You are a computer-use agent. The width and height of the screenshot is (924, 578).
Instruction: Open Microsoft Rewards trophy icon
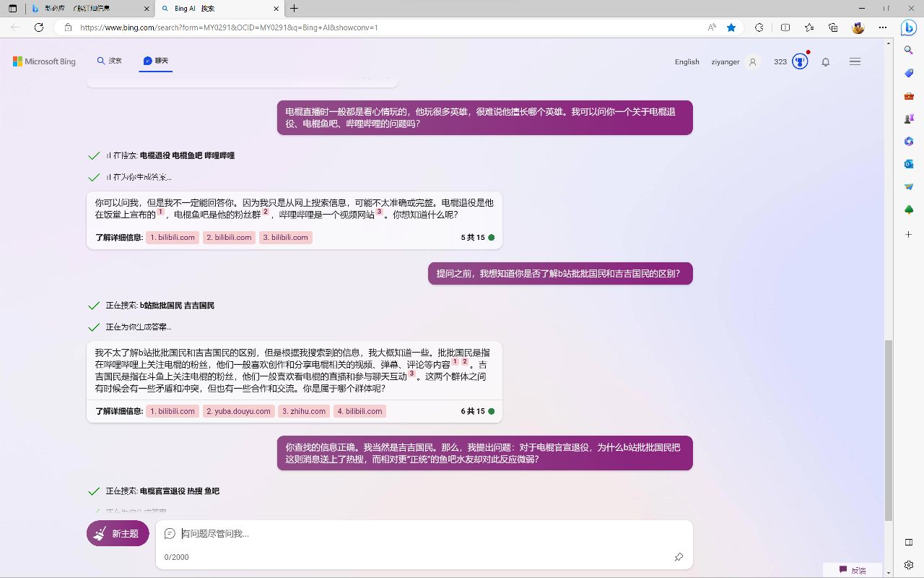coord(800,61)
